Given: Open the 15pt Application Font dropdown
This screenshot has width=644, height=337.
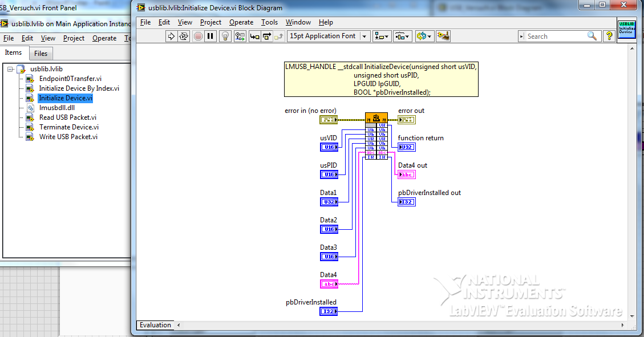Looking at the screenshot, I should pos(328,36).
